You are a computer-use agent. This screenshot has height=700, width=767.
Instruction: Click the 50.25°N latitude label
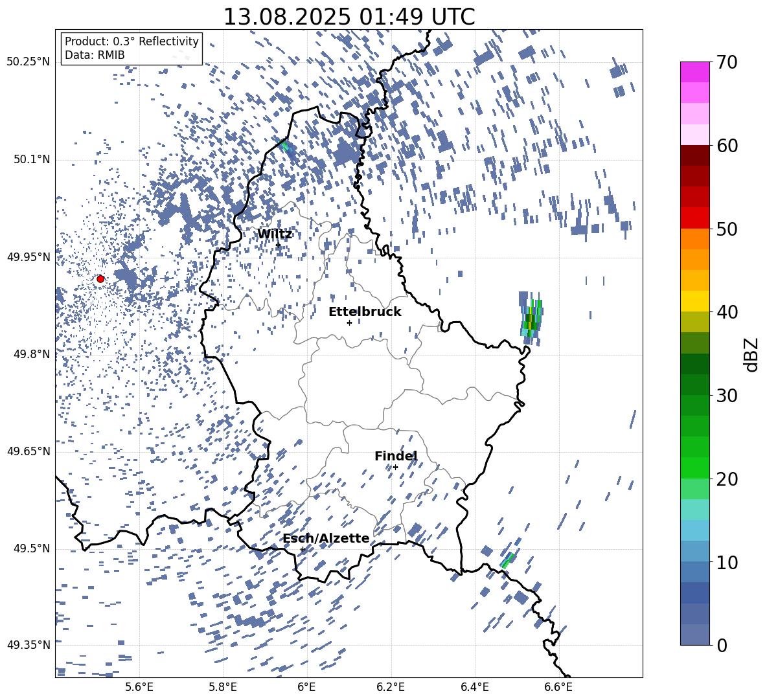point(29,62)
